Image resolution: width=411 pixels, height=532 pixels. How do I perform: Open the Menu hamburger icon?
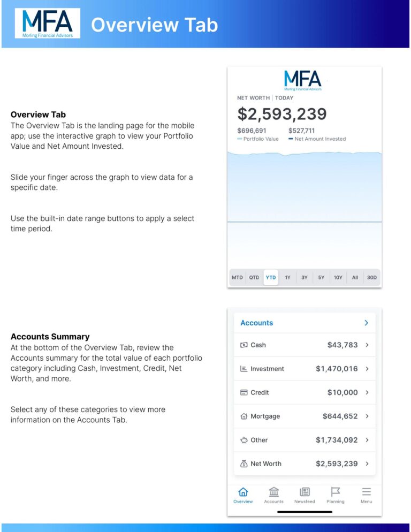[366, 491]
